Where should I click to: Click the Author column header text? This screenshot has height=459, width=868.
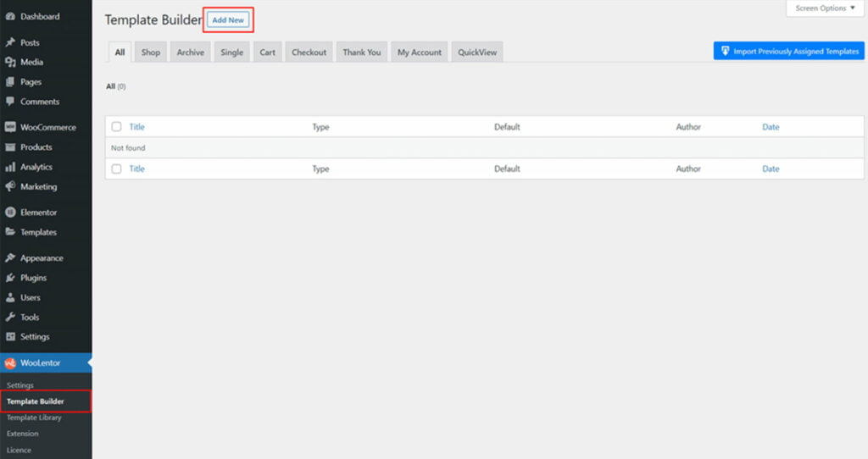pyautogui.click(x=688, y=127)
